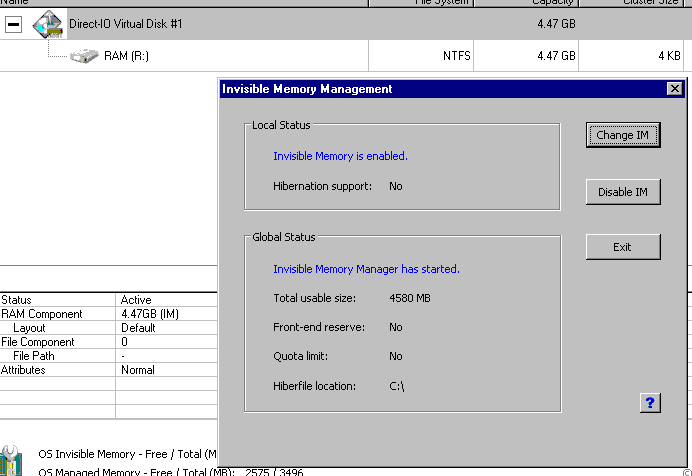Click the Hiberfile location C:\ value

click(396, 386)
